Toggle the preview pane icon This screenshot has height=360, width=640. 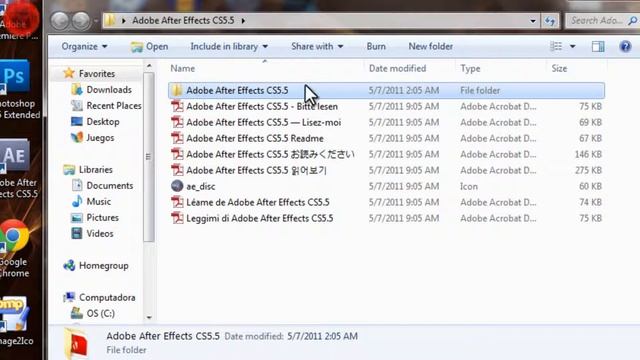pos(598,47)
